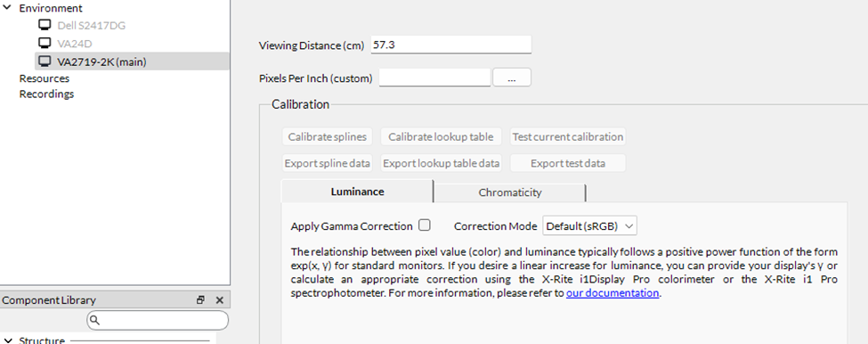Close the Component Library panel

219,300
